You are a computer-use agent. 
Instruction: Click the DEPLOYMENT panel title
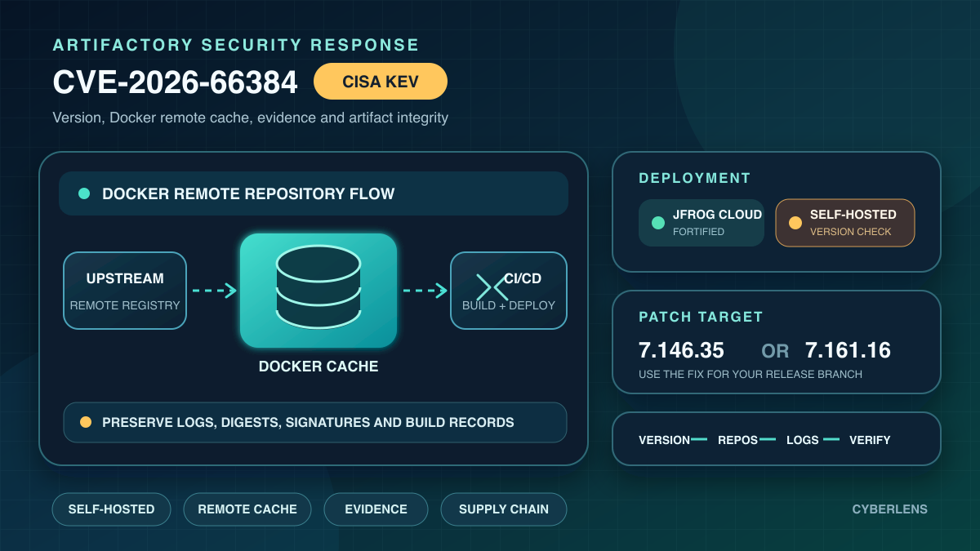pos(695,178)
